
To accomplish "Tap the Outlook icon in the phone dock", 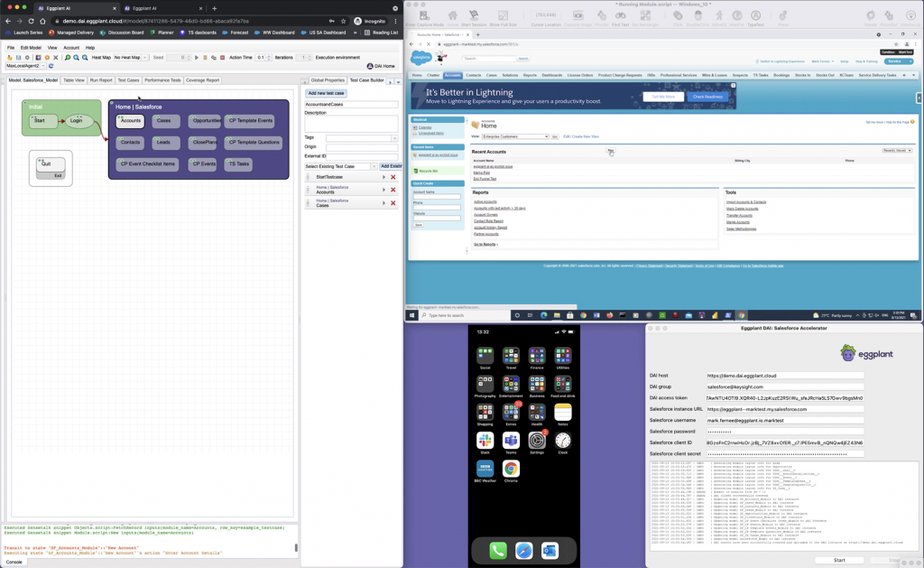I will (550, 550).
